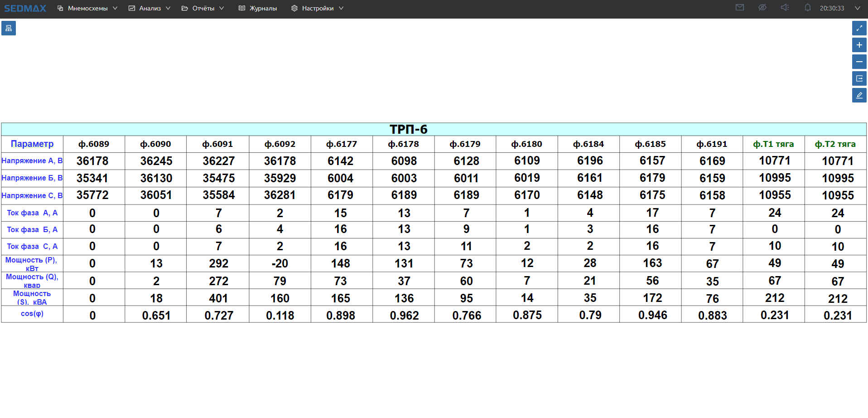868x418 pixels.
Task: Click the Параметр column header
Action: coord(32,144)
